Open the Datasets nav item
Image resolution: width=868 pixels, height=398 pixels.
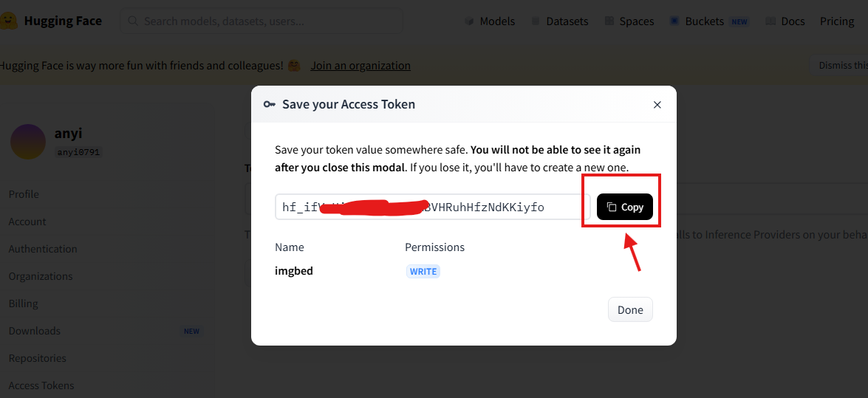[x=559, y=21]
